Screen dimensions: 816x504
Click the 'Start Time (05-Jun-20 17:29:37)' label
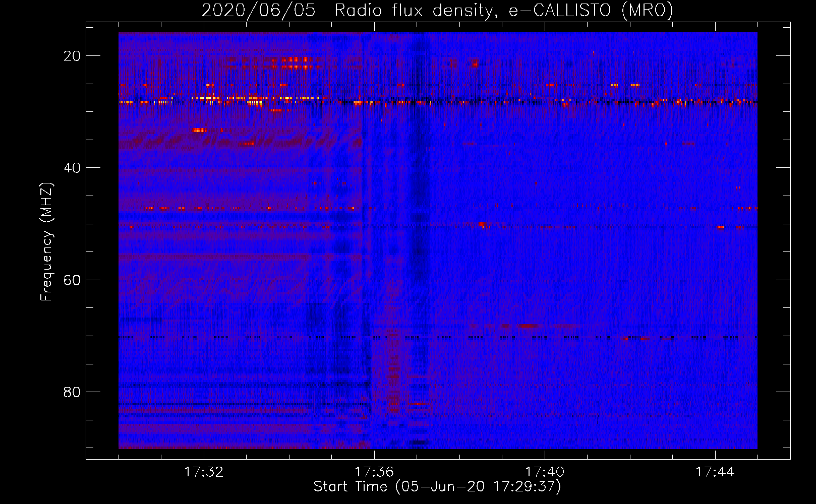tap(437, 487)
